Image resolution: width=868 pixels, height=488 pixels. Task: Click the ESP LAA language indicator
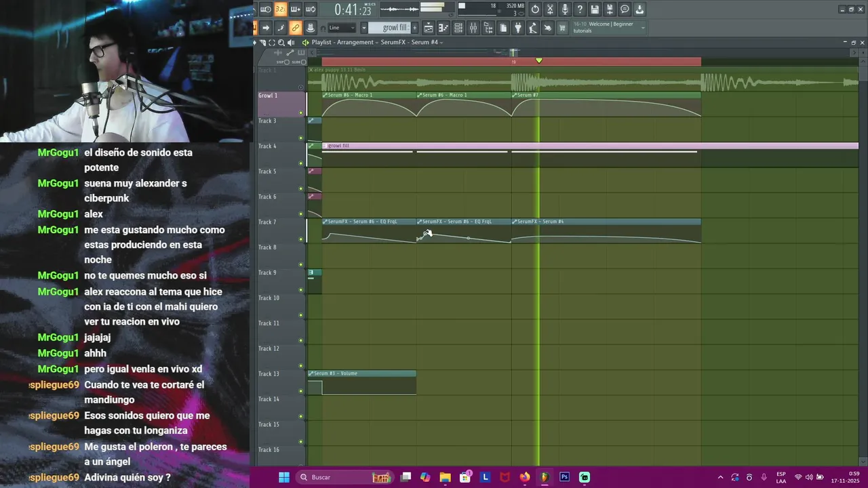point(781,477)
